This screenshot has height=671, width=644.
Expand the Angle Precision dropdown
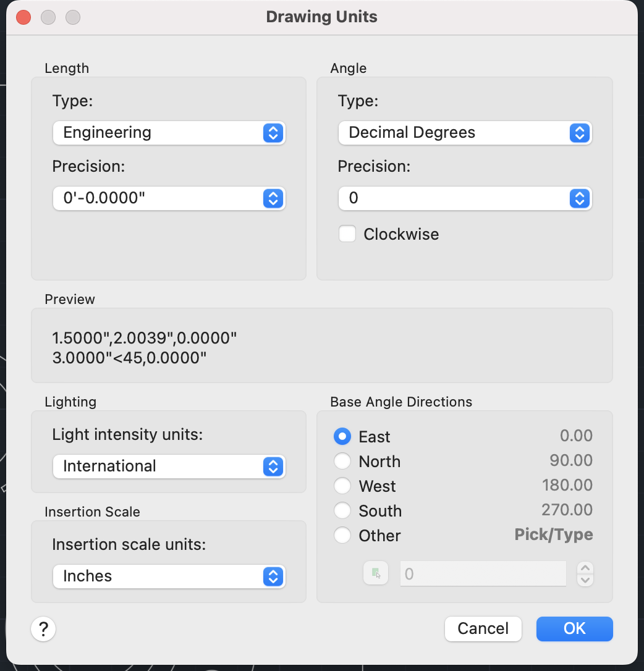(x=465, y=198)
